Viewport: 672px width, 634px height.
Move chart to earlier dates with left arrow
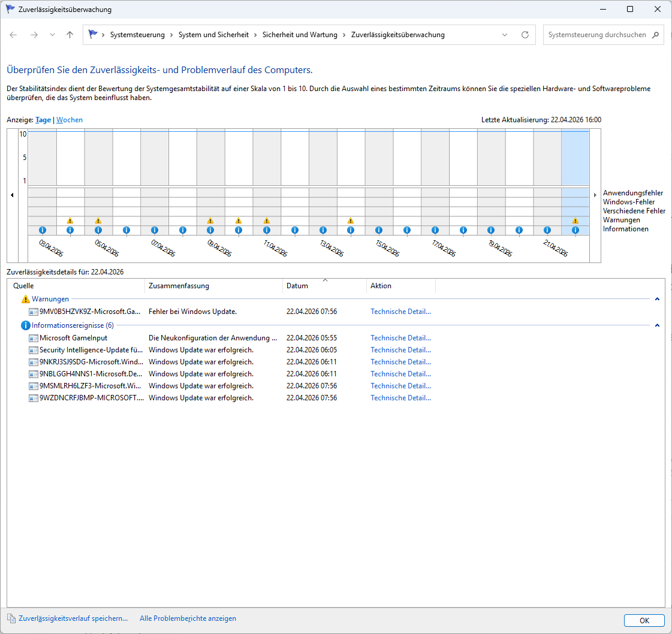[x=12, y=195]
